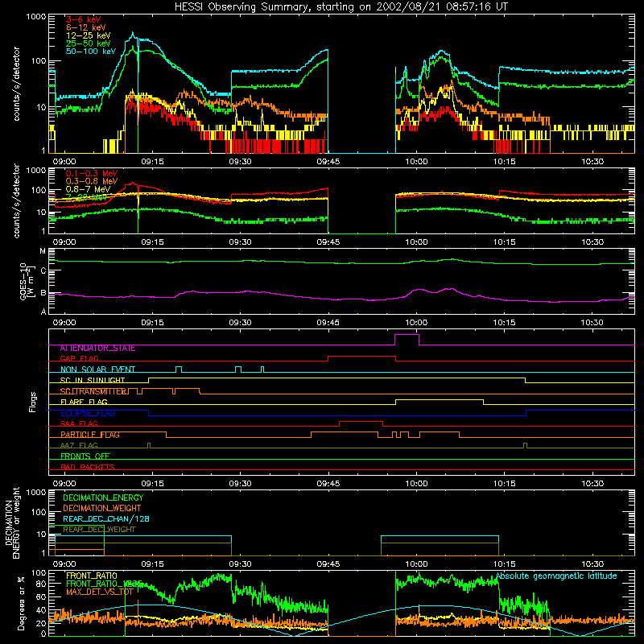This screenshot has height=644, width=644.
Task: Click the 10:15 tick label under GOES plot
Action: (x=505, y=323)
